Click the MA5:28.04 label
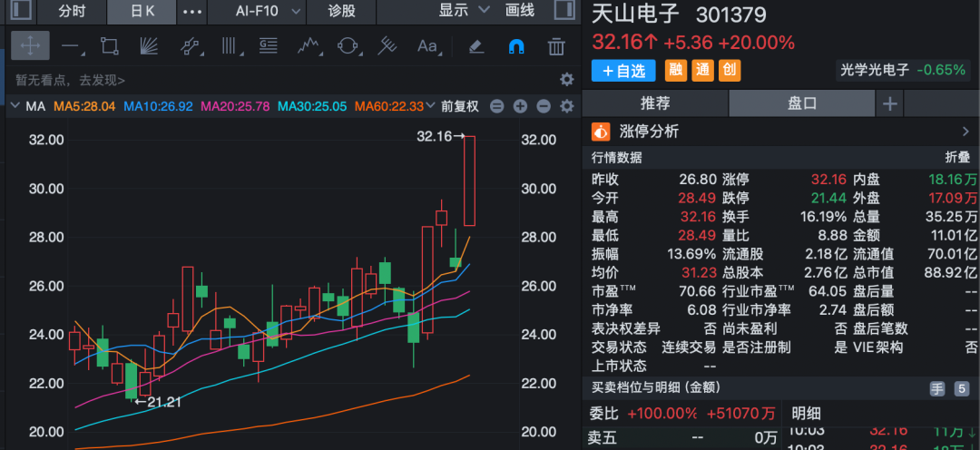This screenshot has height=450, width=980. [84, 106]
